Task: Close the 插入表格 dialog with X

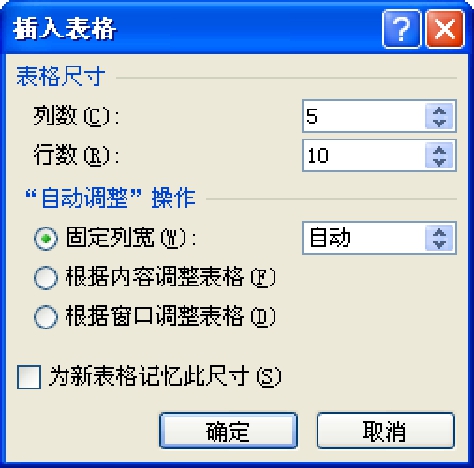Action: click(x=445, y=29)
